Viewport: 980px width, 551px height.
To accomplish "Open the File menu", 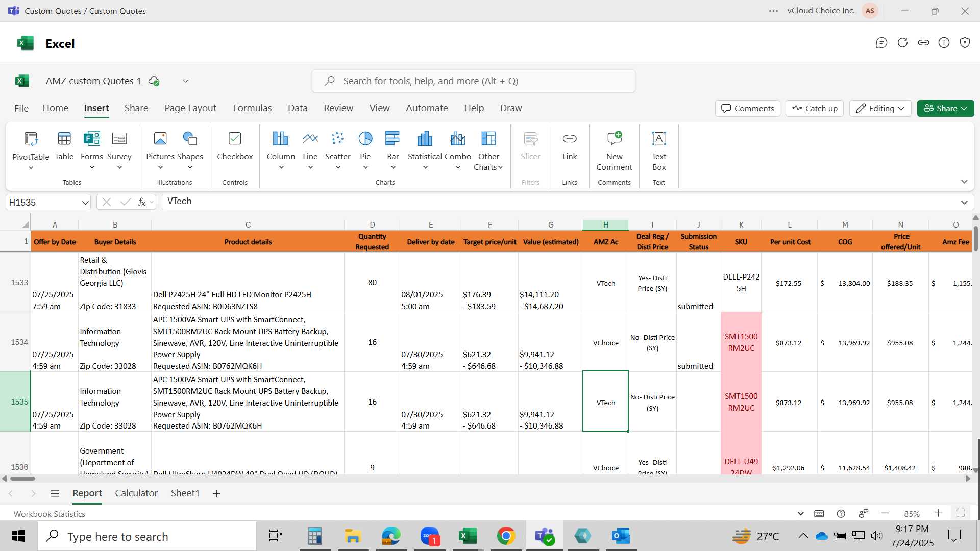I will pos(21,108).
